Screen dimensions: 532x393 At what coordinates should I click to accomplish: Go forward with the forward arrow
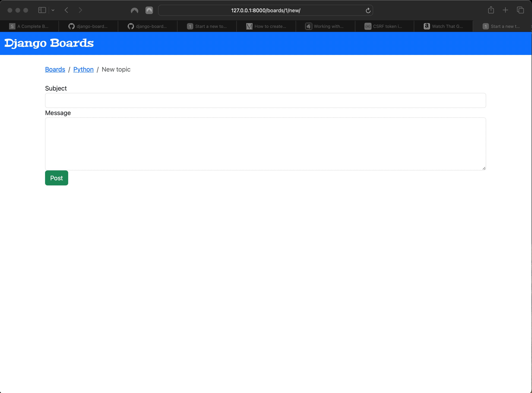80,10
